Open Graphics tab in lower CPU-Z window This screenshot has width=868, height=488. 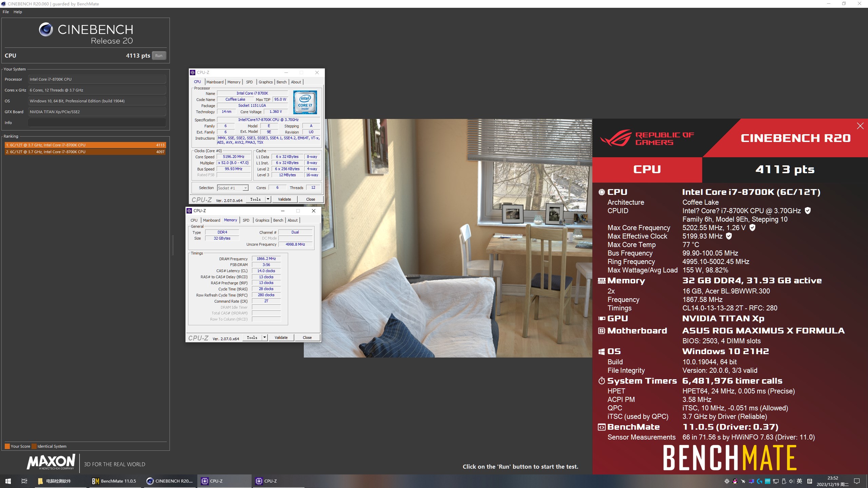pyautogui.click(x=262, y=220)
